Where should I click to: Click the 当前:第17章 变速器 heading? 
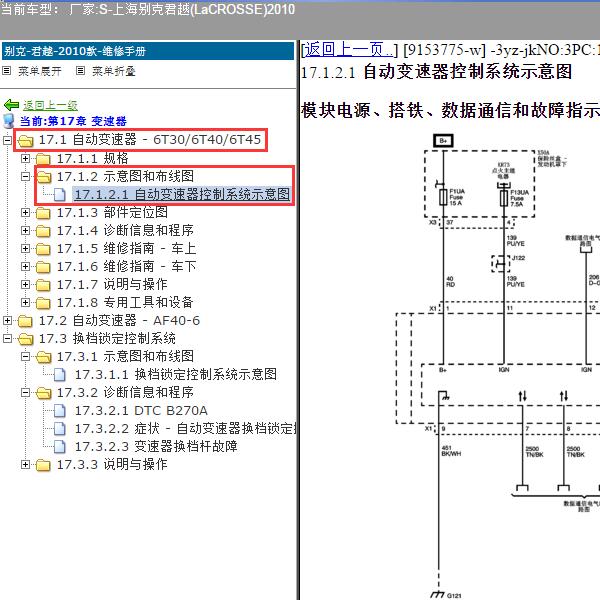point(73,121)
